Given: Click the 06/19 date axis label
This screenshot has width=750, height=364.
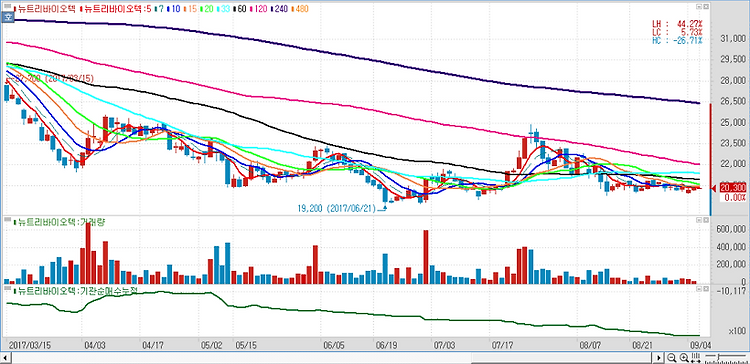Looking at the screenshot, I should 387,344.
